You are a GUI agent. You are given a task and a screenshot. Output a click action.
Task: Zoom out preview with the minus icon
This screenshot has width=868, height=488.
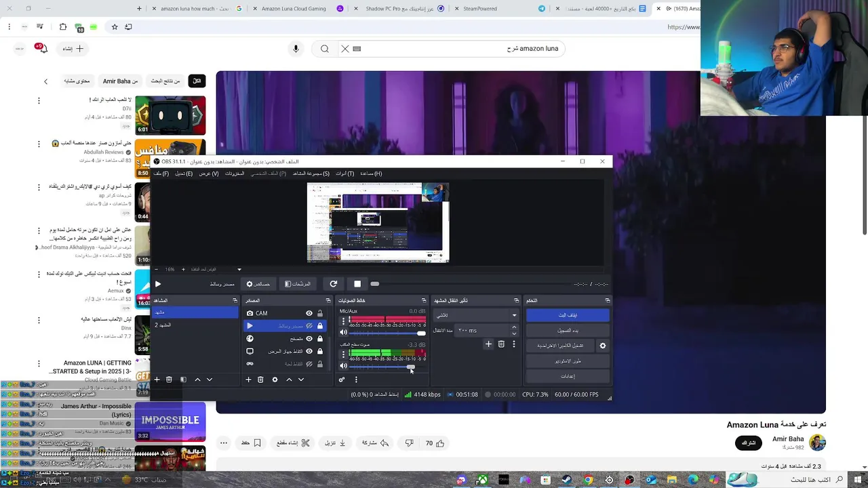(x=157, y=269)
